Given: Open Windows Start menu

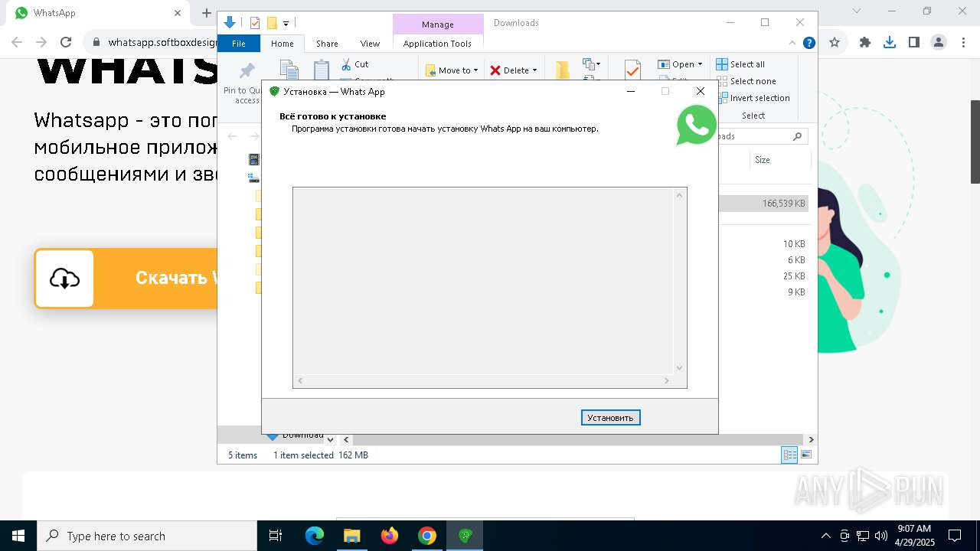Looking at the screenshot, I should click(x=18, y=536).
